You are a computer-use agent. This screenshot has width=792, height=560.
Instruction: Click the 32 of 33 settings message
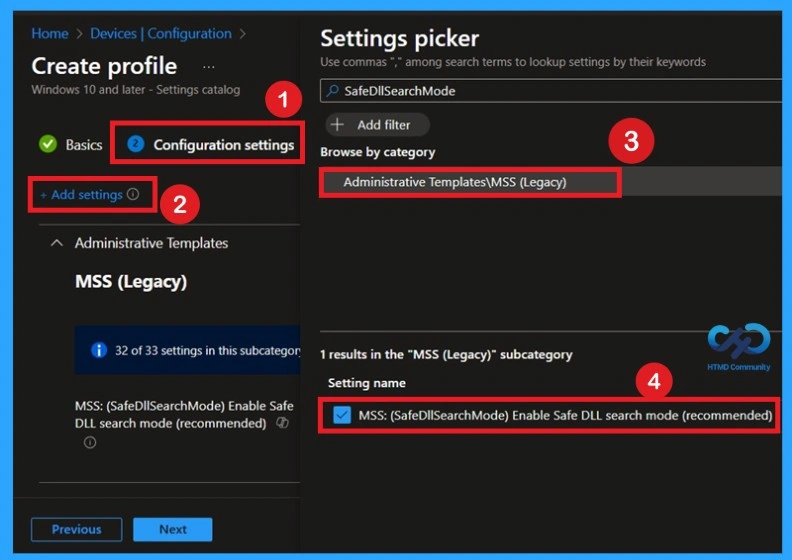coord(207,350)
